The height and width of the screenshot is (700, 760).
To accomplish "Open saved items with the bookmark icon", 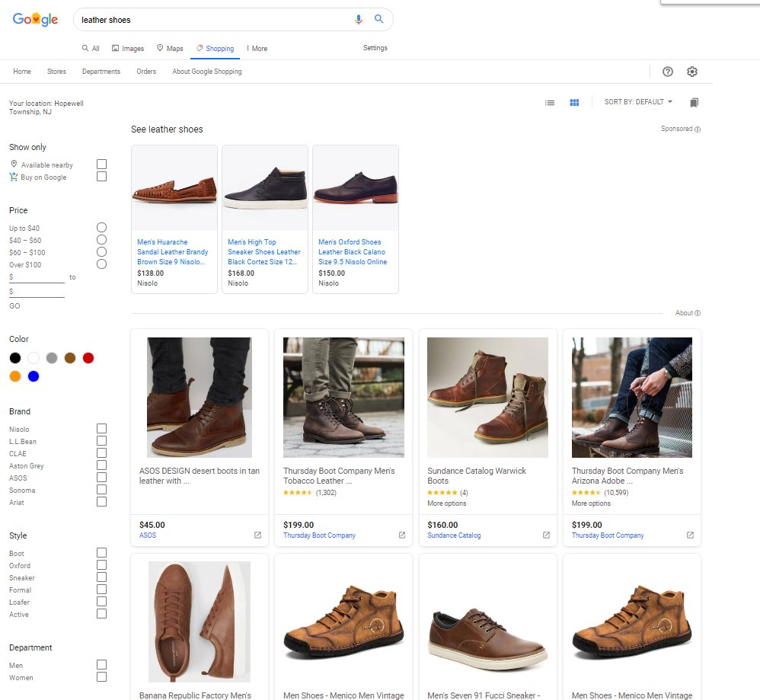I will pos(694,101).
